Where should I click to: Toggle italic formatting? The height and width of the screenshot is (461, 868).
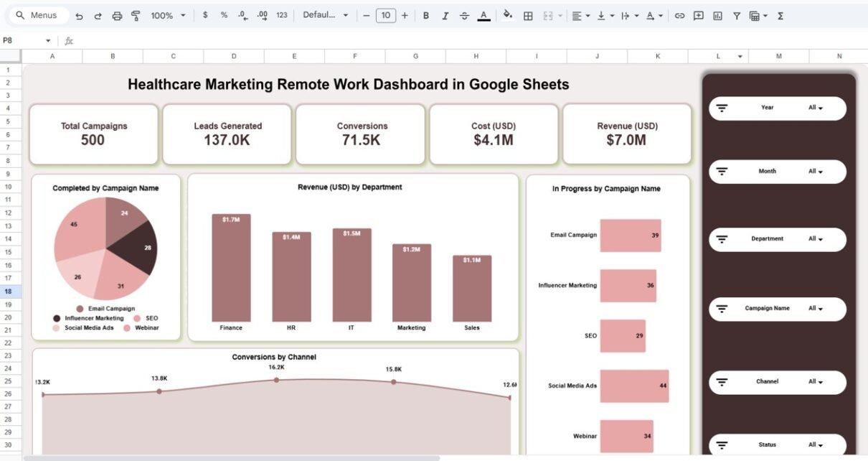tap(445, 16)
